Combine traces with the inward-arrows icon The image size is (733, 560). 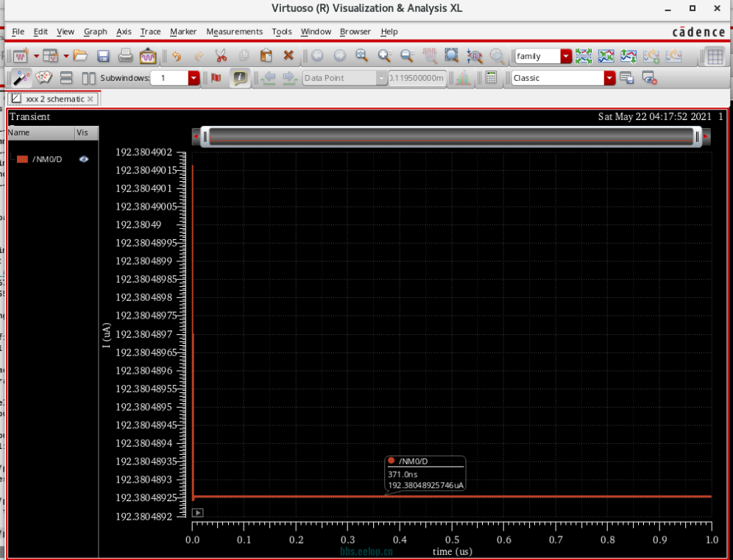point(606,56)
